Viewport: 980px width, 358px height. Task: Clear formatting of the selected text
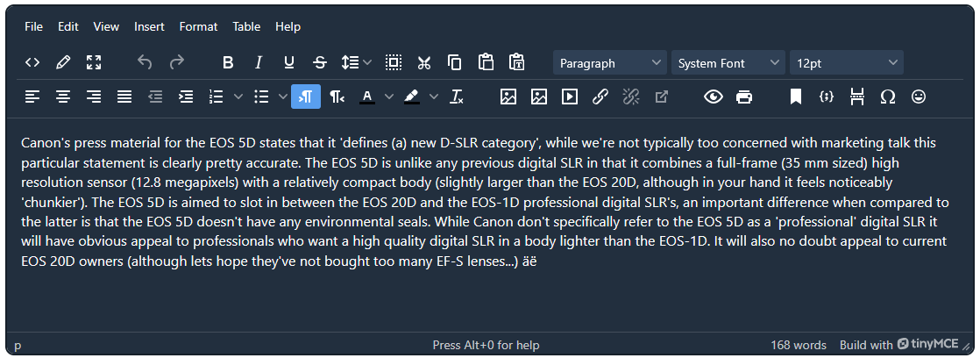[457, 97]
